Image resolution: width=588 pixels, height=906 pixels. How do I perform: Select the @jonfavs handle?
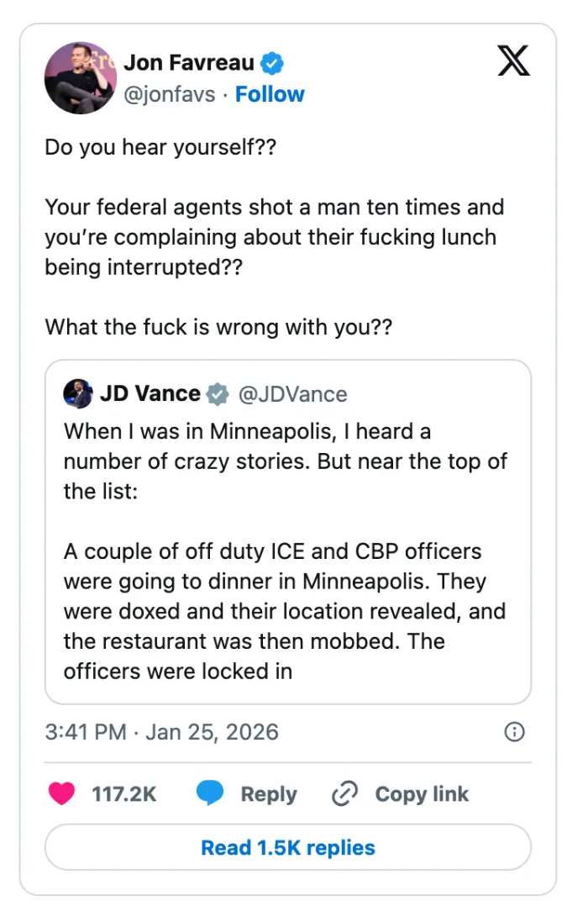pyautogui.click(x=171, y=94)
